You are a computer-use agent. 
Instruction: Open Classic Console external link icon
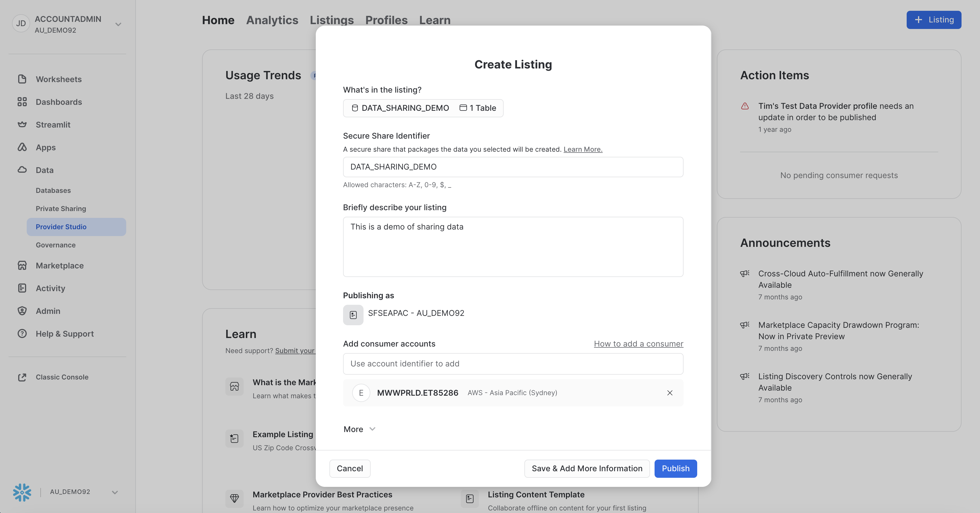coord(22,377)
